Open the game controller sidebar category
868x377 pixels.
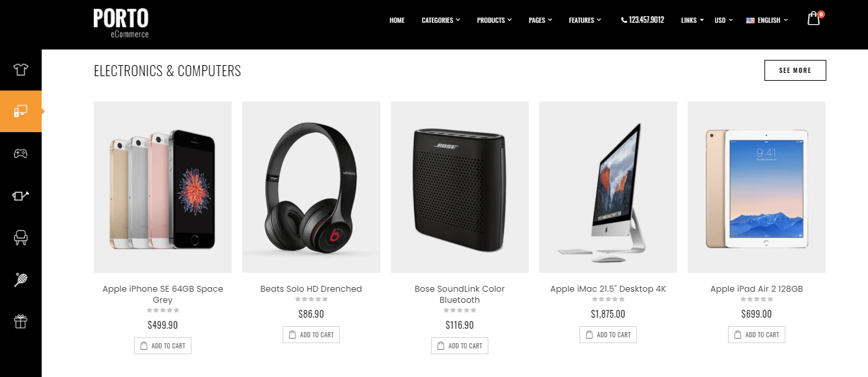click(21, 153)
